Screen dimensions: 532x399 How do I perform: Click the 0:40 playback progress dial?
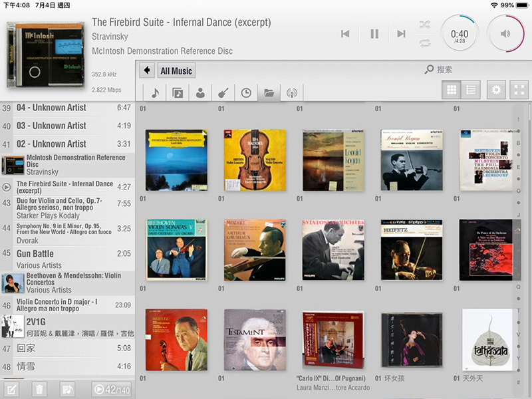tap(460, 34)
